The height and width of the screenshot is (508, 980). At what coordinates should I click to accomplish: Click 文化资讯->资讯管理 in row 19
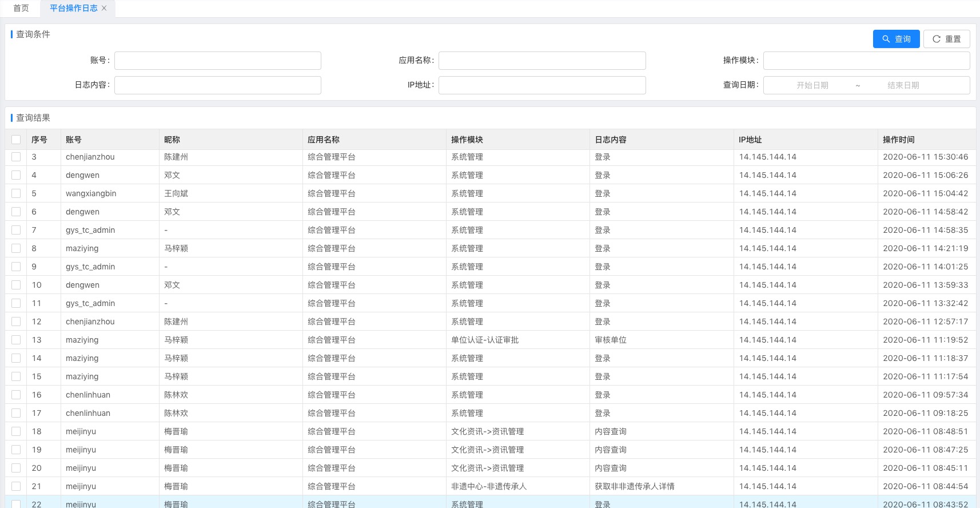[488, 450]
